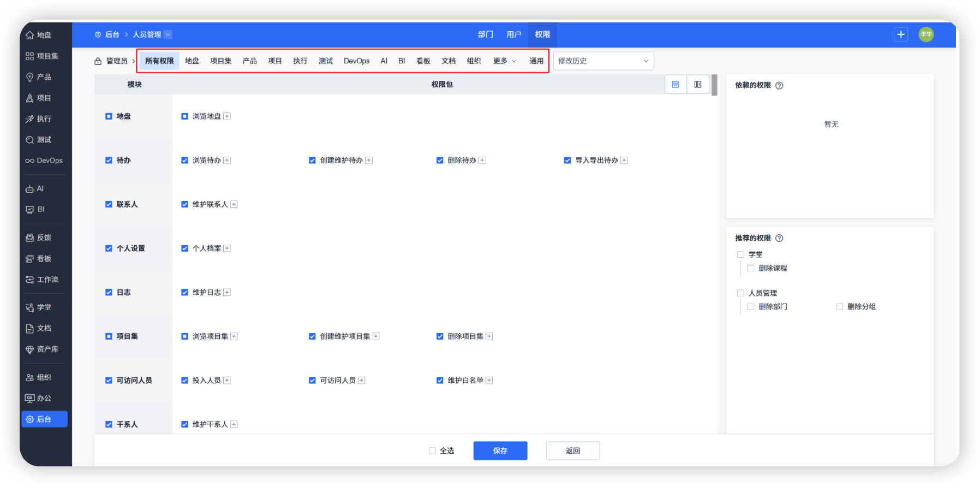The height and width of the screenshot is (486, 980).
Task: Go to 产品 in the sidebar
Action: coord(39,77)
